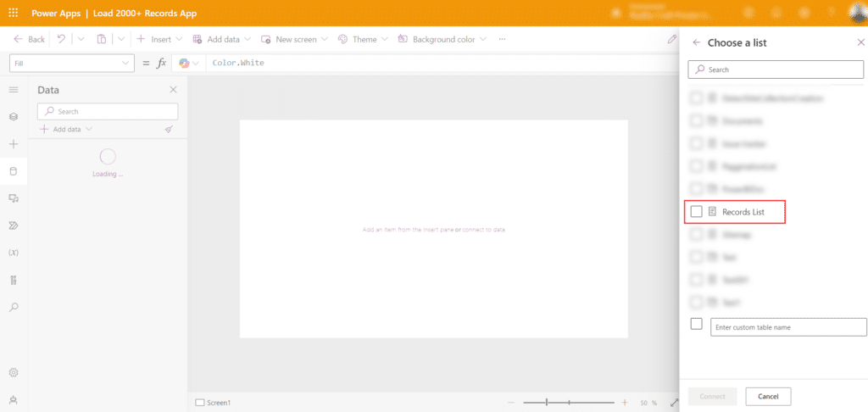Click the Cancel button
This screenshot has width=868, height=412.
click(x=768, y=396)
